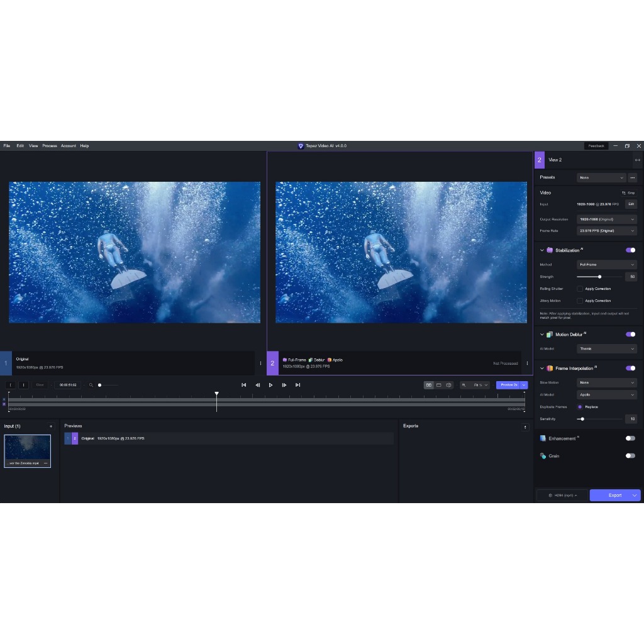Enable the Enhancement toggle
Image resolution: width=644 pixels, height=644 pixels.
[630, 438]
